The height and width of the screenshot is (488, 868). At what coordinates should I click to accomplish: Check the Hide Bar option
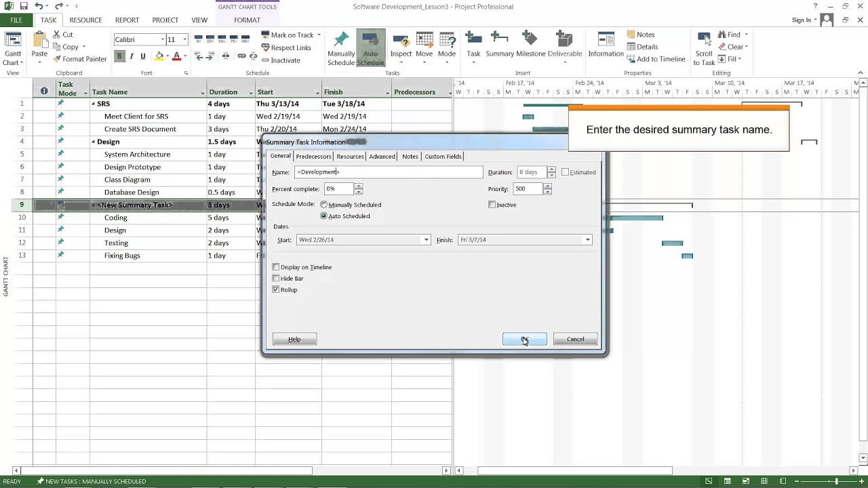click(x=275, y=279)
